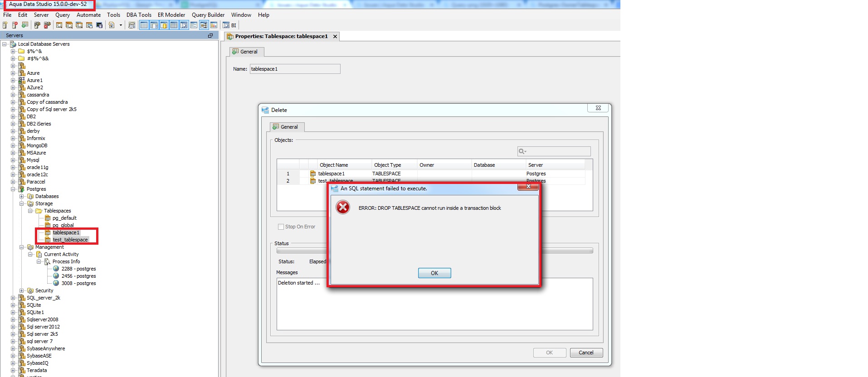Collapse the Postgres server node
The height and width of the screenshot is (377, 868).
click(13, 189)
